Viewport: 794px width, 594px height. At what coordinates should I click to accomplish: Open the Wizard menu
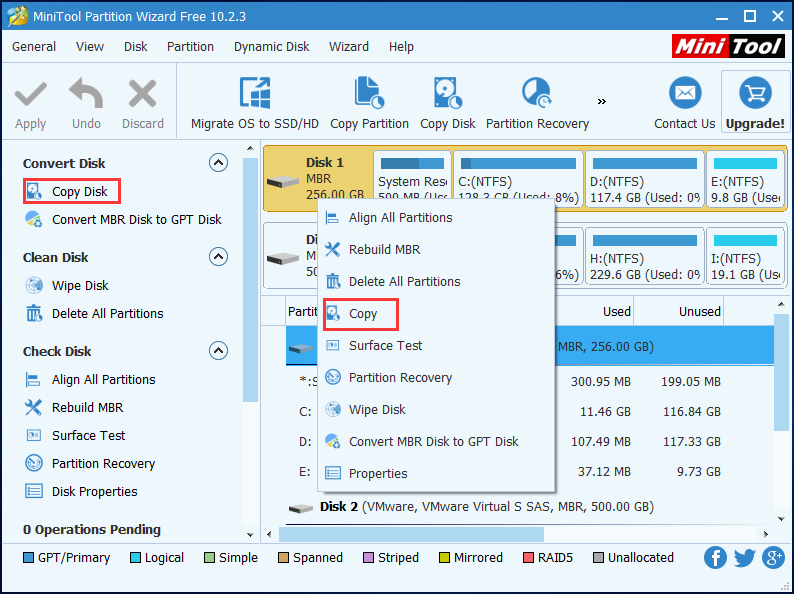(349, 47)
